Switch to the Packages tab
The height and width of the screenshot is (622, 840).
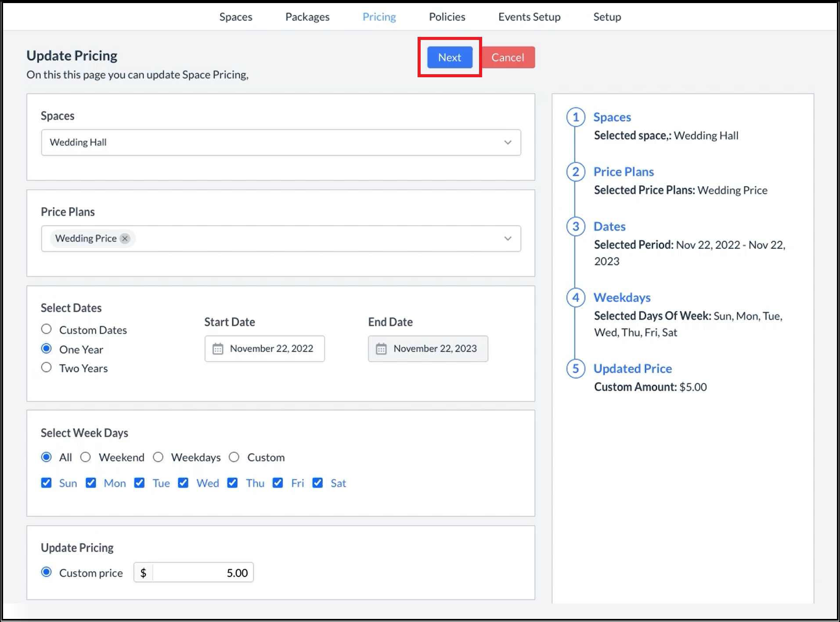tap(307, 17)
